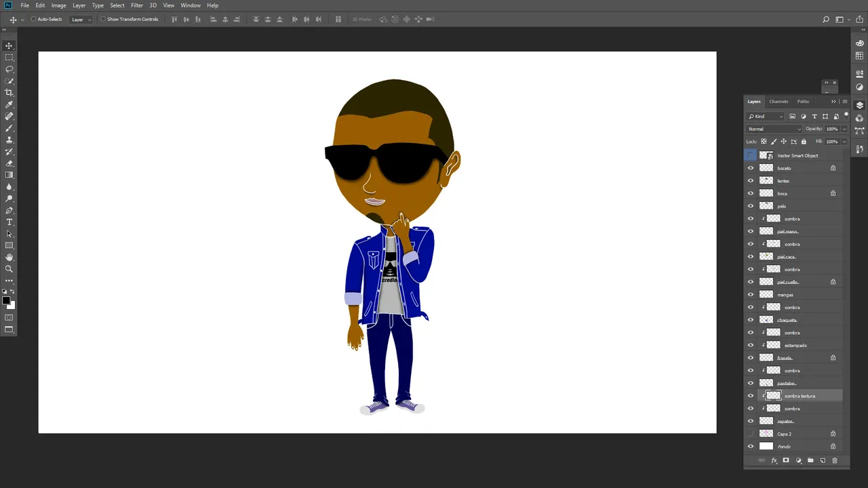Click the Opacity 100% value field

(x=831, y=129)
